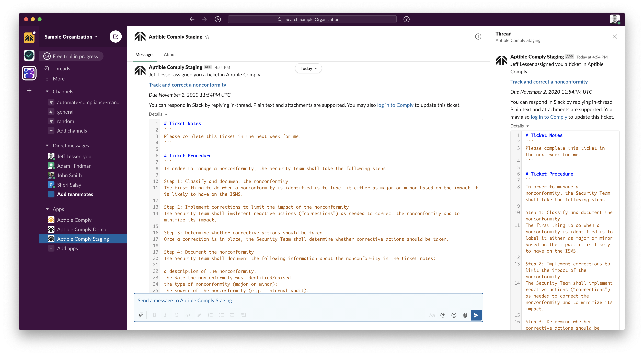Viewport: 644px width, 355px height.
Task: Click the attach file paperclip icon
Action: [x=465, y=315]
